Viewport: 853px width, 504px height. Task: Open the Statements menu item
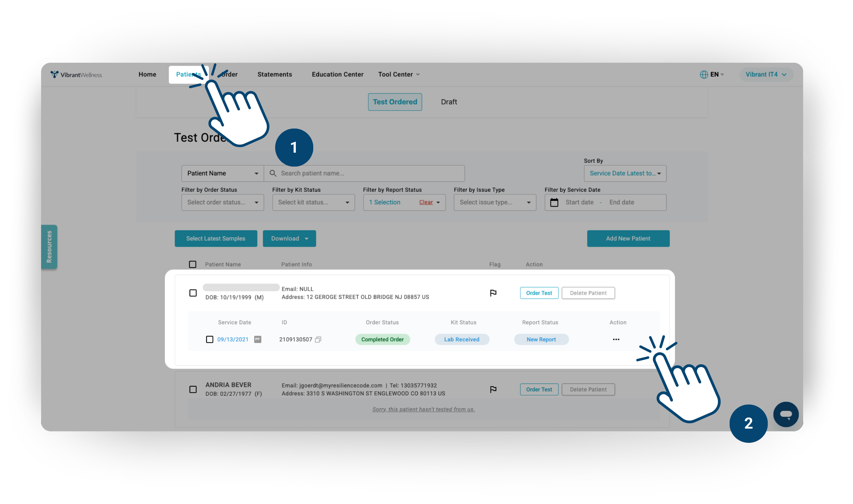(x=275, y=74)
